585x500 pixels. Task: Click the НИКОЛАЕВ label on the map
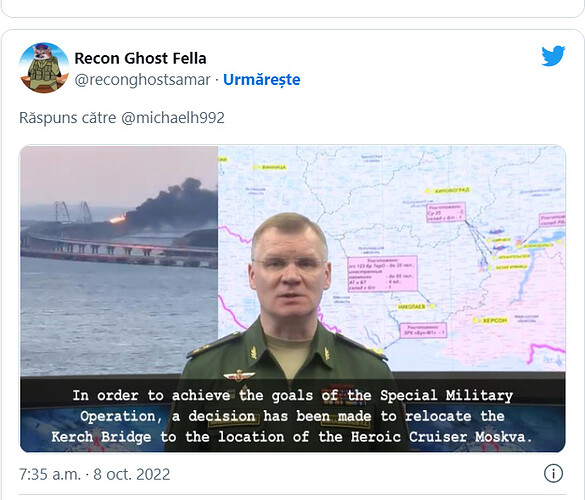coord(412,307)
